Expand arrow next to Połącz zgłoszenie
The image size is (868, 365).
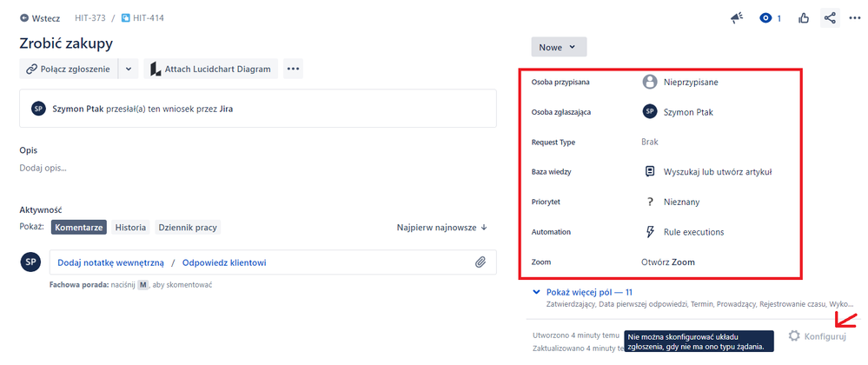(x=129, y=70)
